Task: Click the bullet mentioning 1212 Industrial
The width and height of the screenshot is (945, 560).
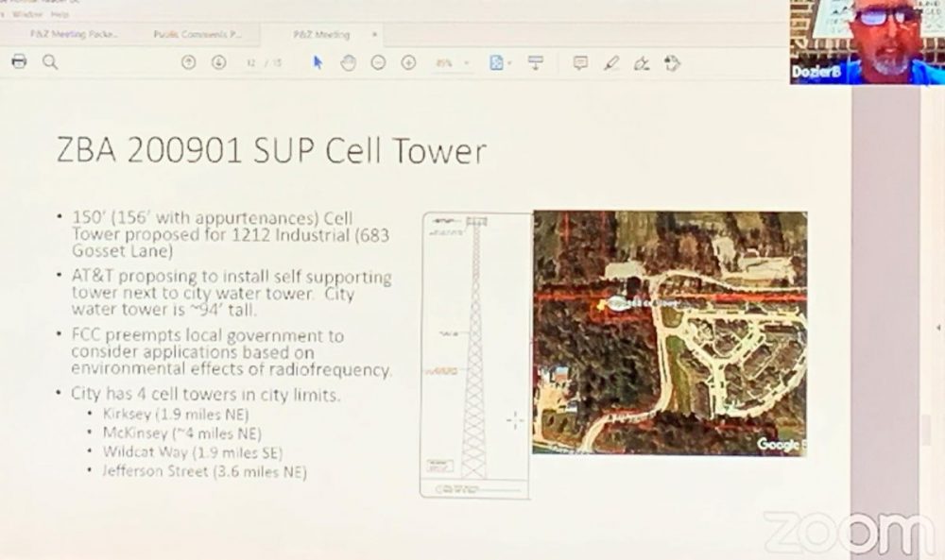Action: pos(231,234)
